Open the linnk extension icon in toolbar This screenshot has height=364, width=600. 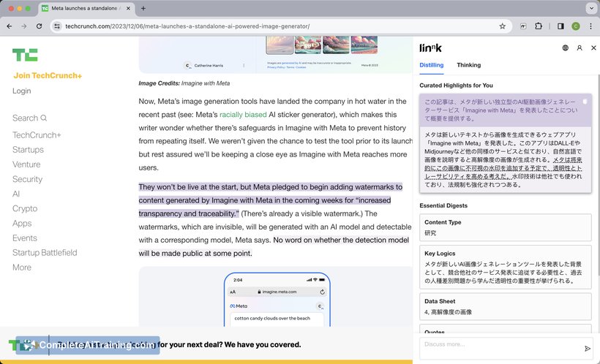(523, 26)
